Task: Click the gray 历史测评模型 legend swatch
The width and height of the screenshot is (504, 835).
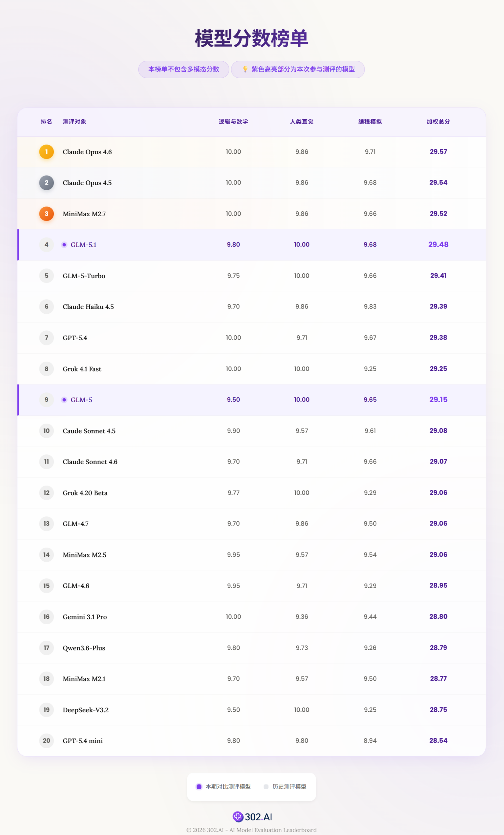Action: click(266, 786)
